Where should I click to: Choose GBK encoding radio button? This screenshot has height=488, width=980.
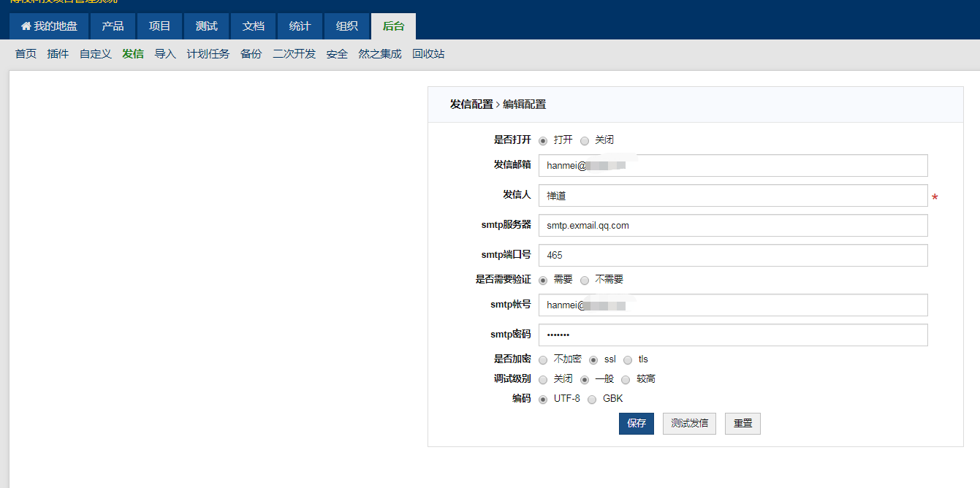592,399
